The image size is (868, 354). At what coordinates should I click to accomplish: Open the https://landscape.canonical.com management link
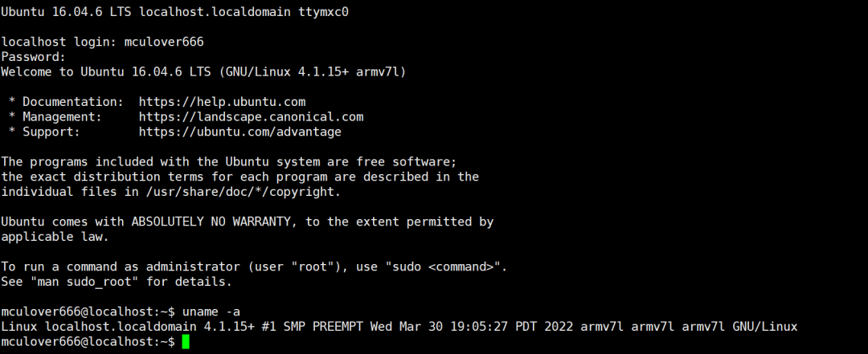tap(251, 116)
